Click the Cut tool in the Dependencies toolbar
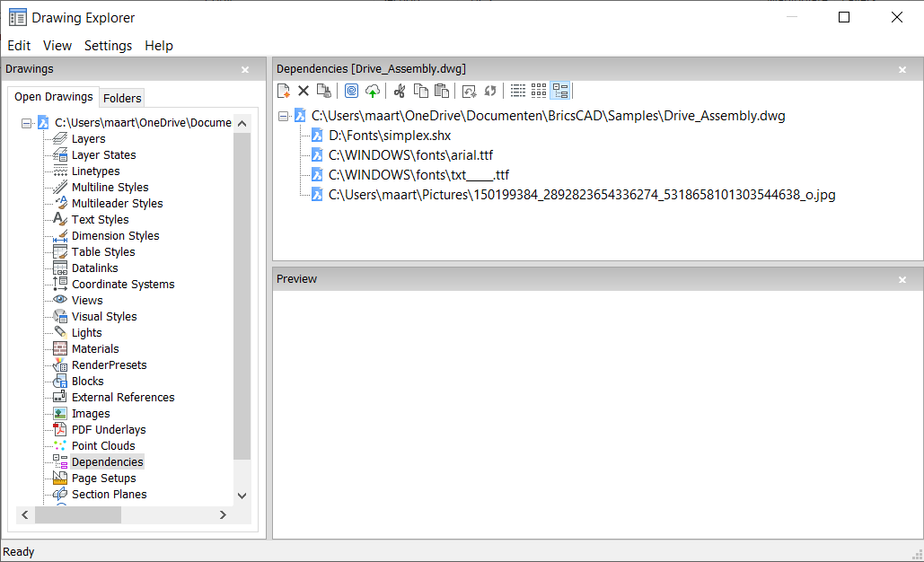 [x=400, y=90]
